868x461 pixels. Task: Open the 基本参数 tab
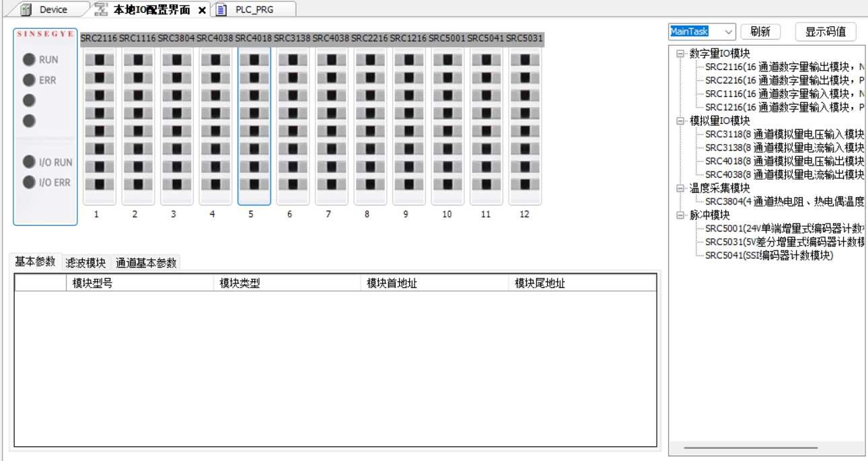(x=35, y=262)
